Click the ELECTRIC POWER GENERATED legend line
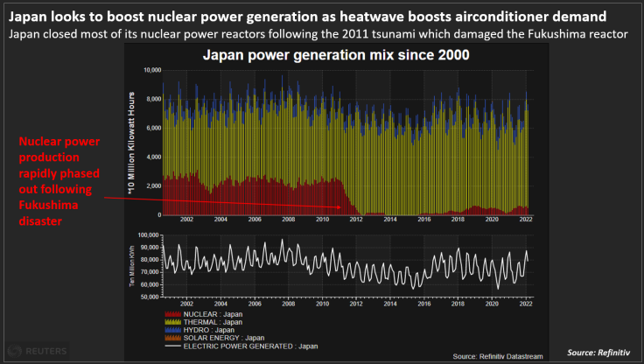 click(x=173, y=346)
